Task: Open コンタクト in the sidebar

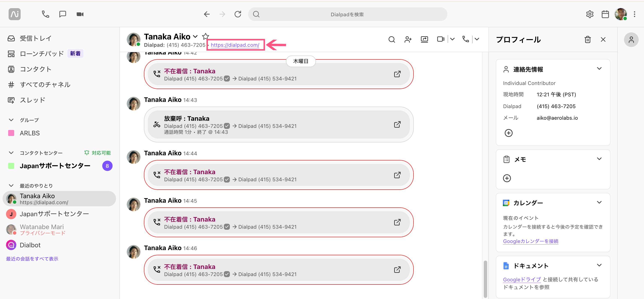Action: pyautogui.click(x=60, y=69)
